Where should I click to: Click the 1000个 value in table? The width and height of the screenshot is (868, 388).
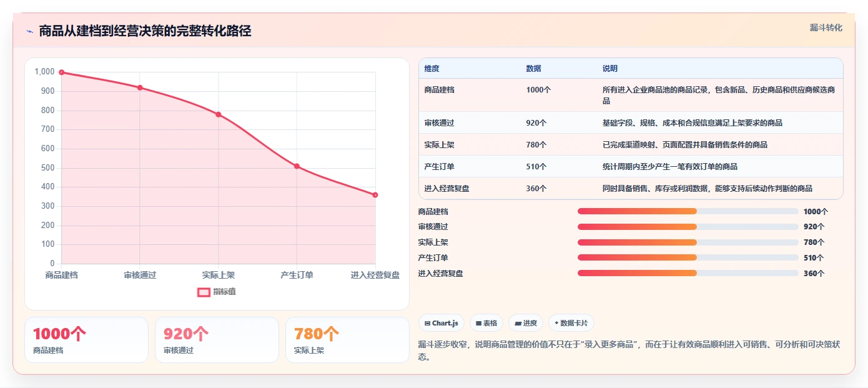(538, 90)
